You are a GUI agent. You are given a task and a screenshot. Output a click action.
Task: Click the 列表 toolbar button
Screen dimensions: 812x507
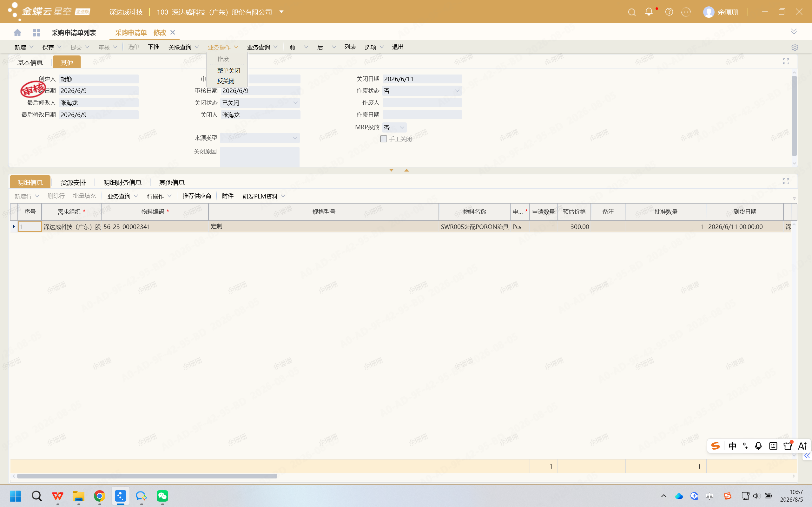(x=350, y=47)
